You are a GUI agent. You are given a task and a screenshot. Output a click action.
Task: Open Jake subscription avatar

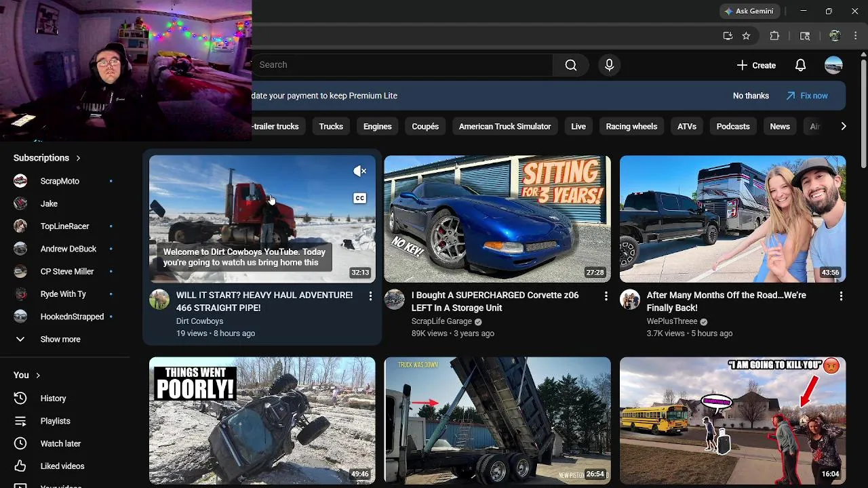pos(20,203)
